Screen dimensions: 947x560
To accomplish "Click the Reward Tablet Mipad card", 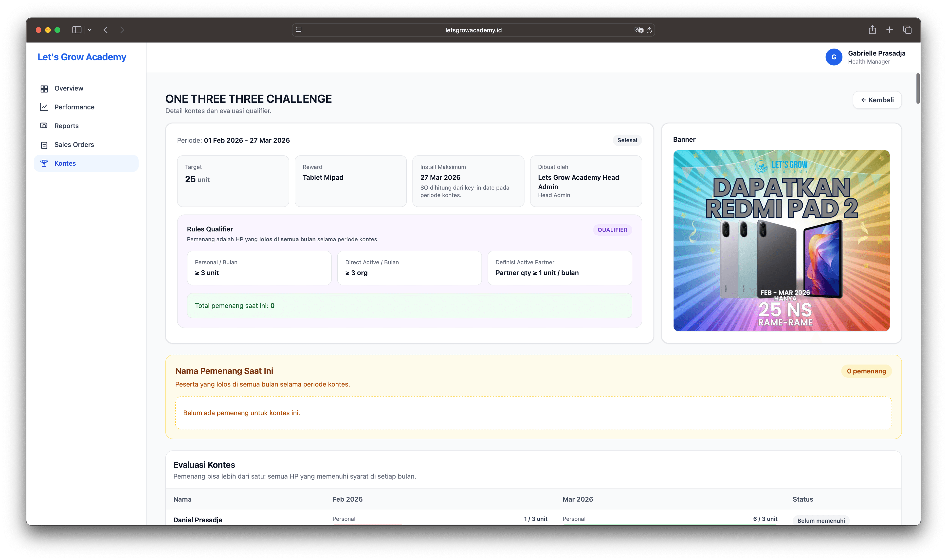I will point(350,181).
